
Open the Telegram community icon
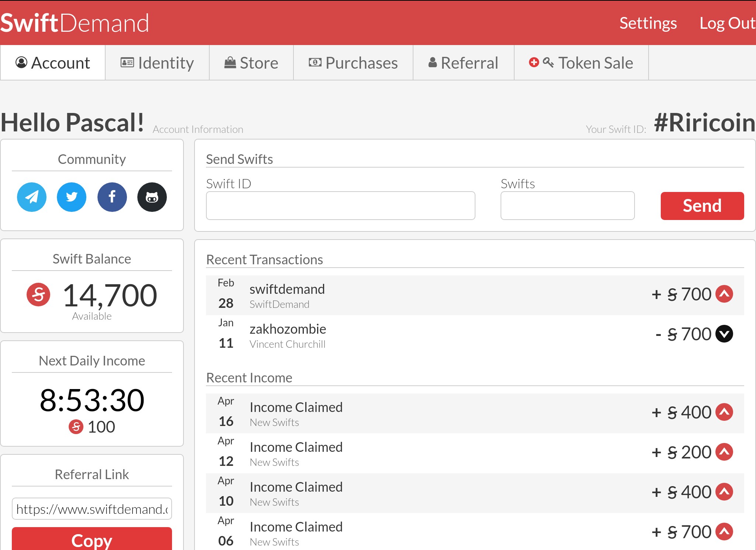pyautogui.click(x=32, y=197)
